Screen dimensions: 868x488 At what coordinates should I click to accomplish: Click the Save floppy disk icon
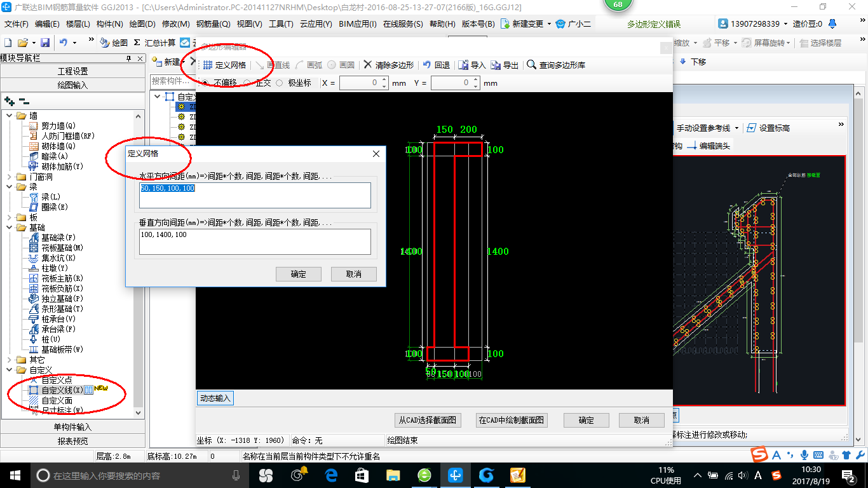coord(45,43)
